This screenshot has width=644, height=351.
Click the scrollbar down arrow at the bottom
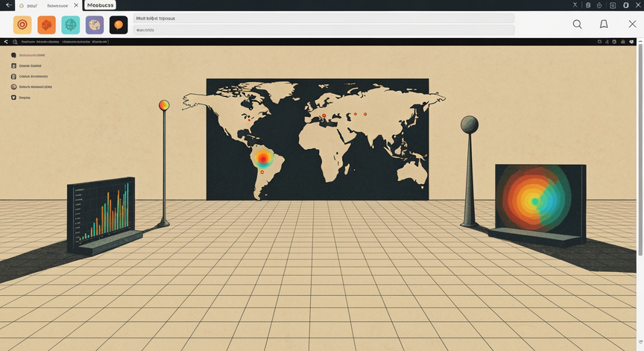pyautogui.click(x=640, y=342)
